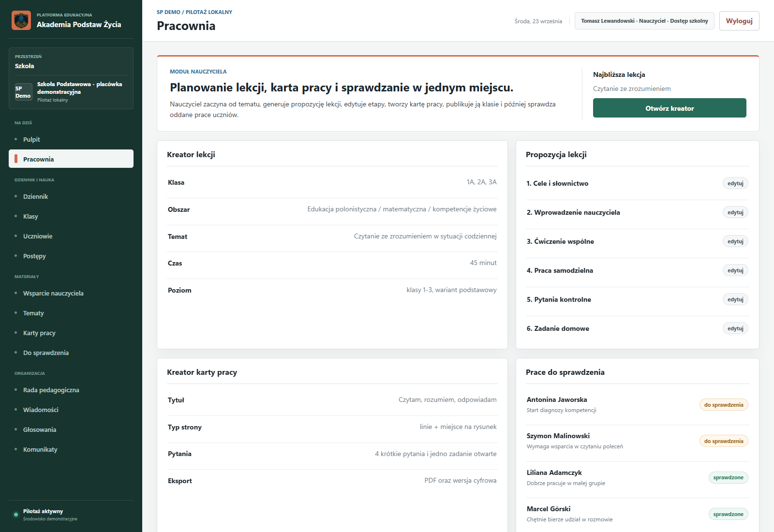Click the Tytuł value Czytam, rozumiem, odpowiadam
The height and width of the screenshot is (532, 774).
(x=447, y=399)
